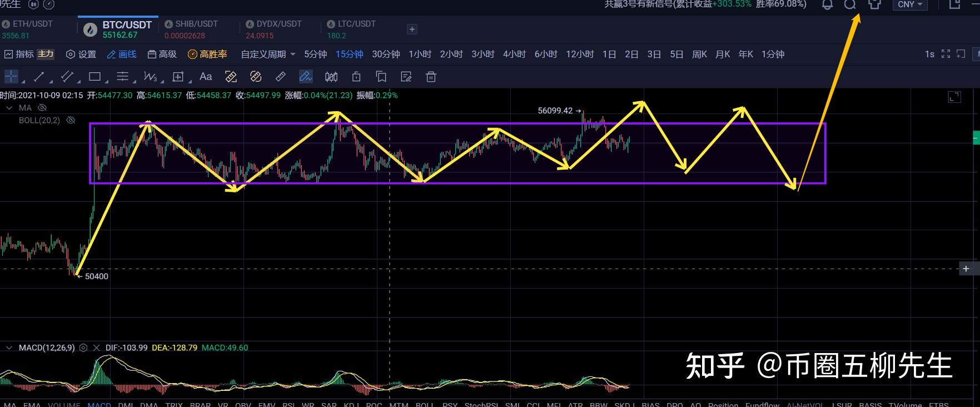Screen dimensions: 980x407
Task: Select the horizontal lines Fibonacci tool
Action: pyautogui.click(x=122, y=77)
